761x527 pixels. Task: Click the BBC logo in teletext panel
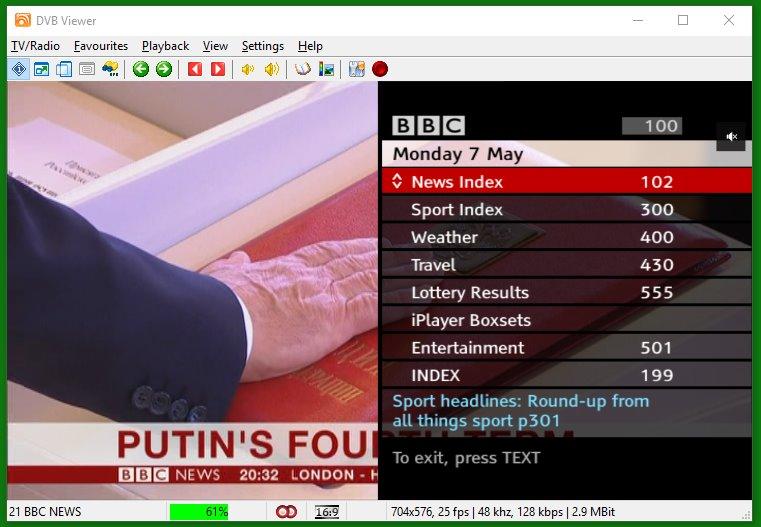click(429, 126)
